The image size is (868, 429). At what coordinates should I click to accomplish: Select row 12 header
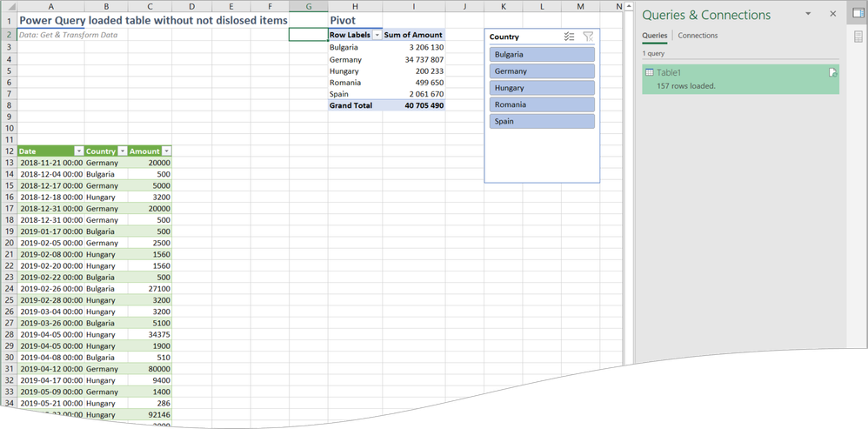point(9,151)
